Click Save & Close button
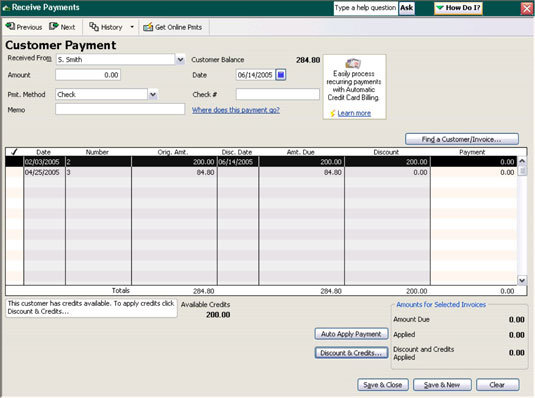 382,385
